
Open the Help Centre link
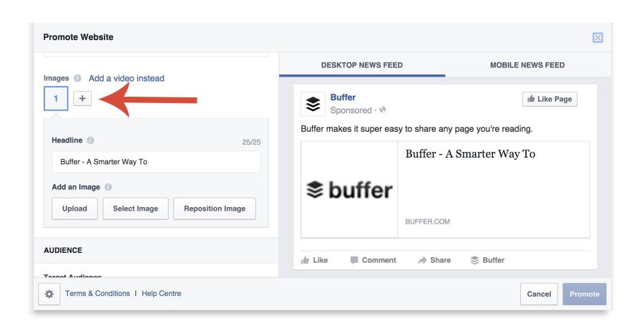click(162, 294)
